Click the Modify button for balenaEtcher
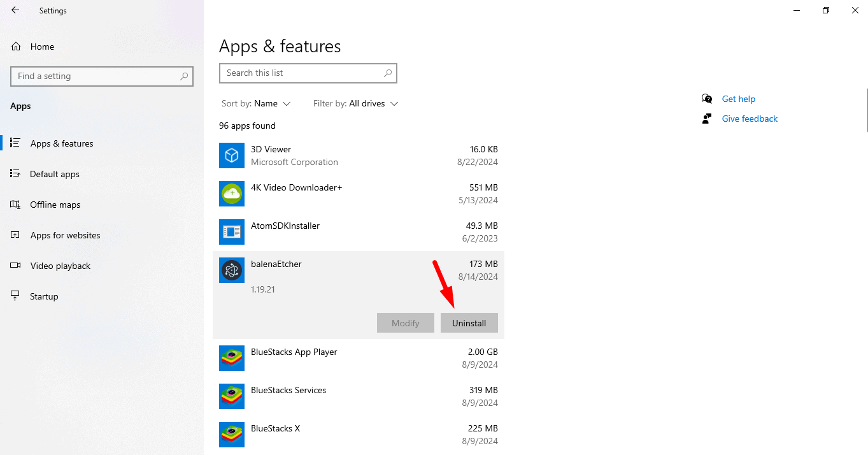 (406, 323)
